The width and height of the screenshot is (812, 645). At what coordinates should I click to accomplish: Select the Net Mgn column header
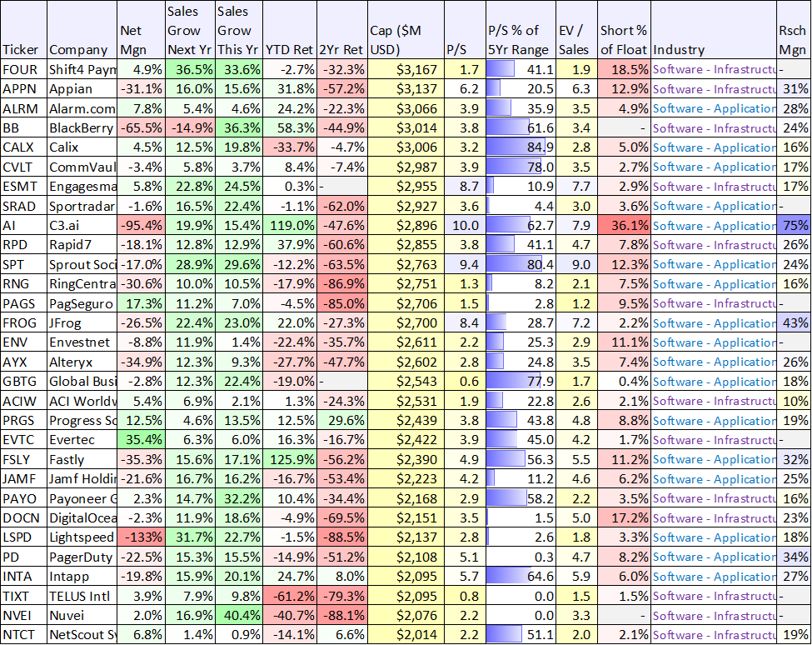pos(141,29)
